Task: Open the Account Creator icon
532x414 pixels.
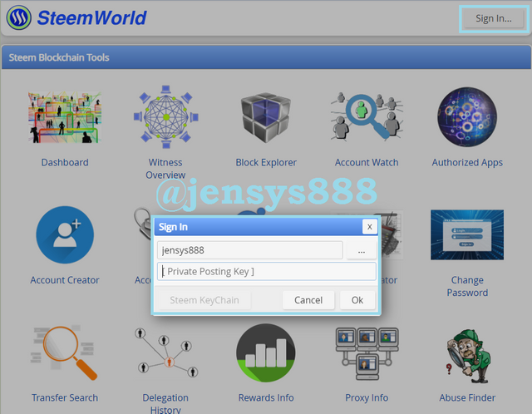Action: (x=65, y=234)
